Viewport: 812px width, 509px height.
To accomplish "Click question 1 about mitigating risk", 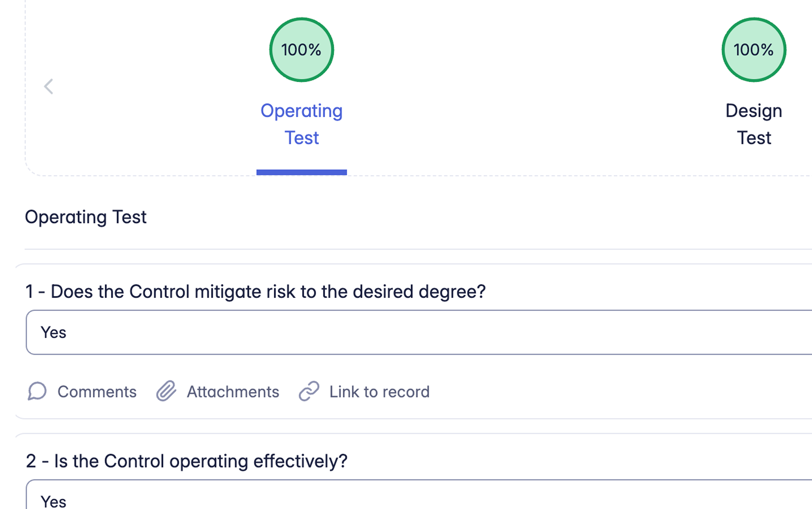I will pos(255,292).
